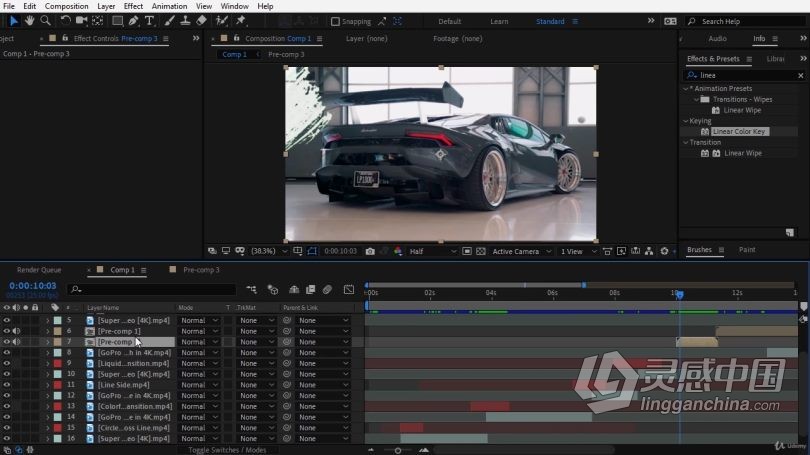Click the label color swatch of layer 6
810x455 pixels.
[57, 331]
